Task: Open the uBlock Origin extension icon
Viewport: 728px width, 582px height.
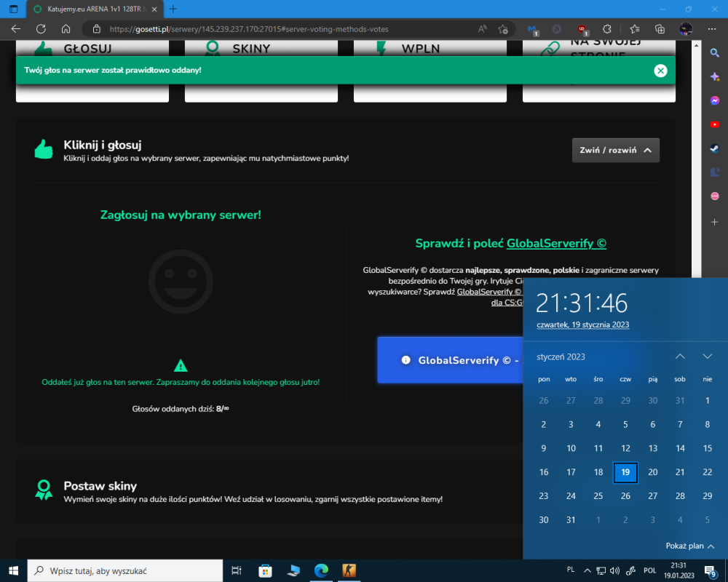Action: point(582,29)
